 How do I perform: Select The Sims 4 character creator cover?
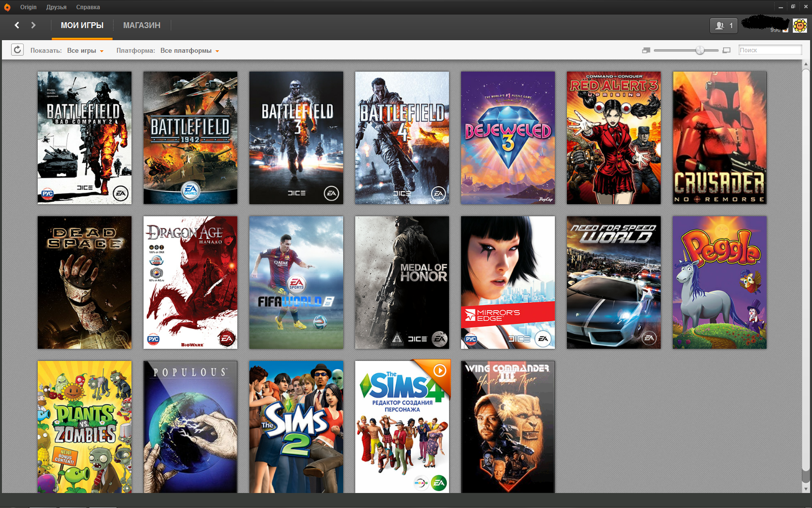pyautogui.click(x=402, y=427)
